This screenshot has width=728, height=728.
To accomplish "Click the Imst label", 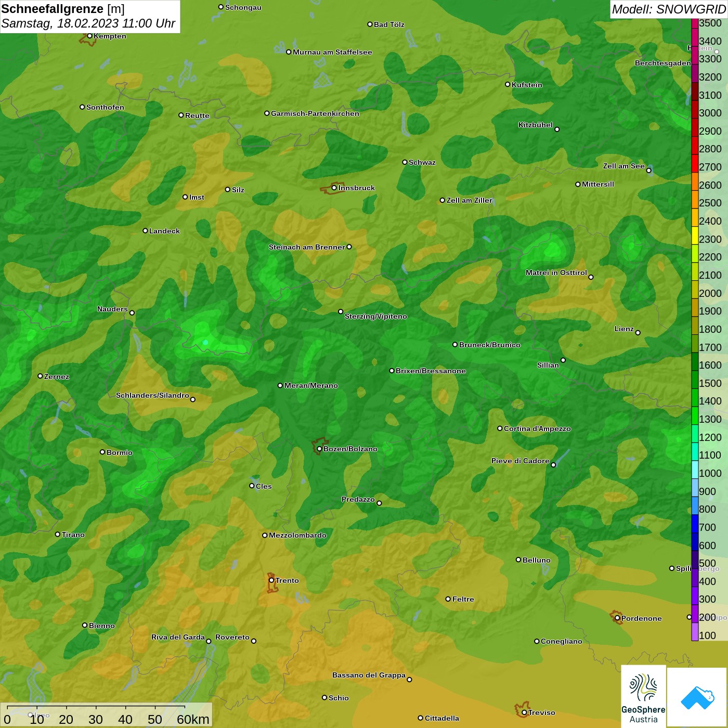I will pos(197,197).
